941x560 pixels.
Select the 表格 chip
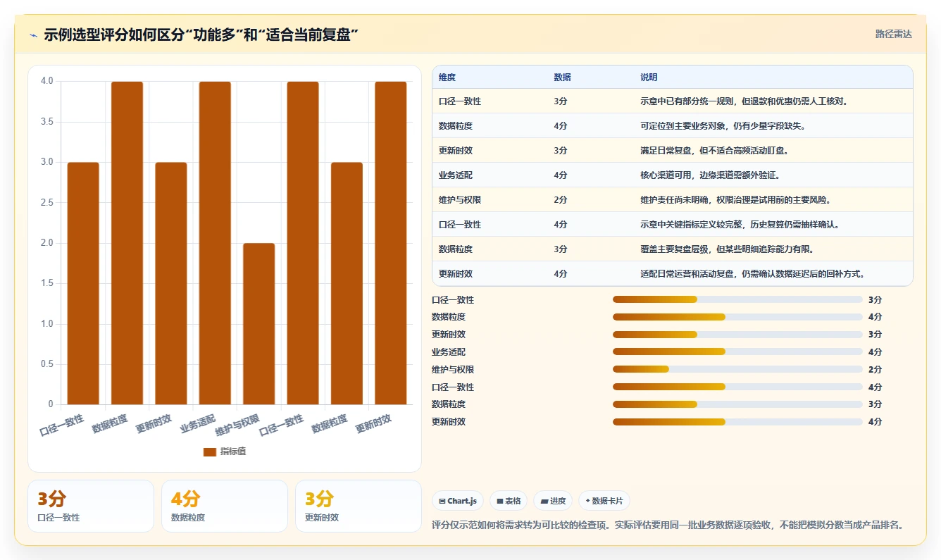[x=509, y=501]
